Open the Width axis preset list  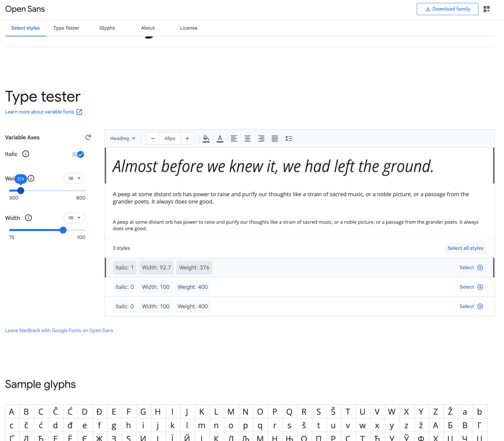74,218
